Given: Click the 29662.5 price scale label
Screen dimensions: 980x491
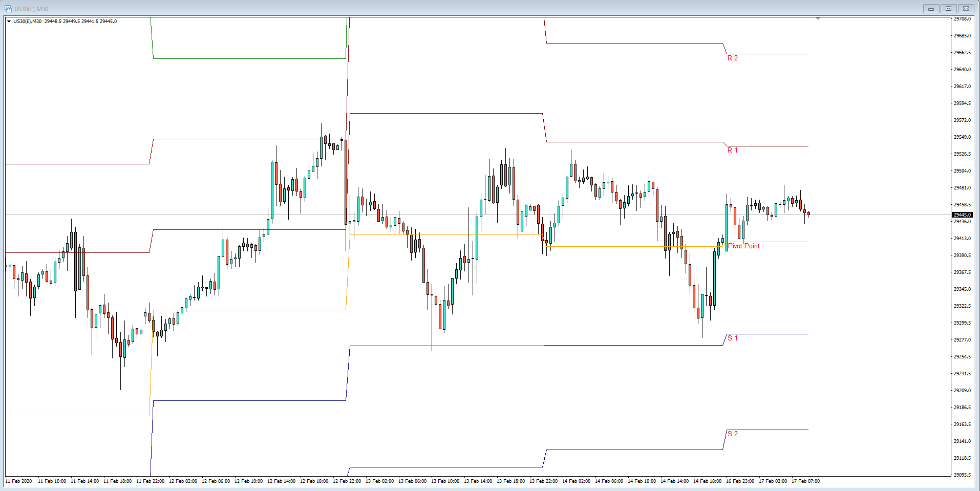Looking at the screenshot, I should pos(962,53).
